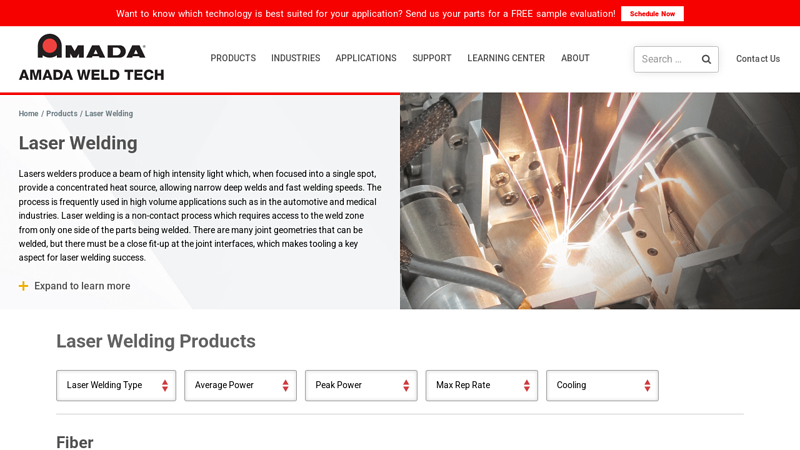Click the FREE sample evaluation banner text
Image resolution: width=800 pixels, height=450 pixels.
click(x=366, y=14)
